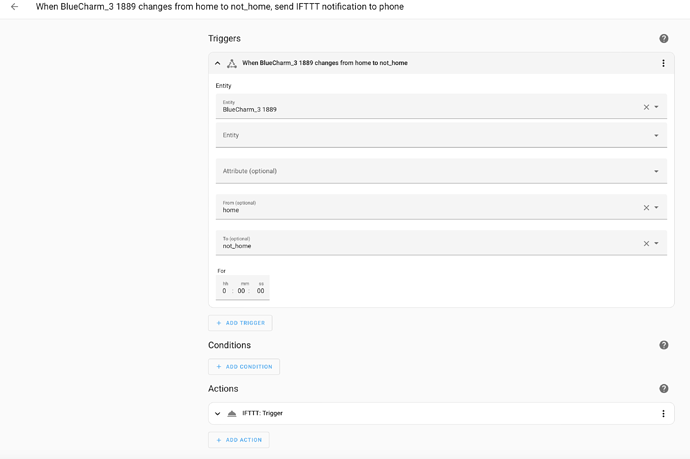The width and height of the screenshot is (690, 459).
Task: Expand the IFTTT: Trigger action
Action: [x=218, y=414]
